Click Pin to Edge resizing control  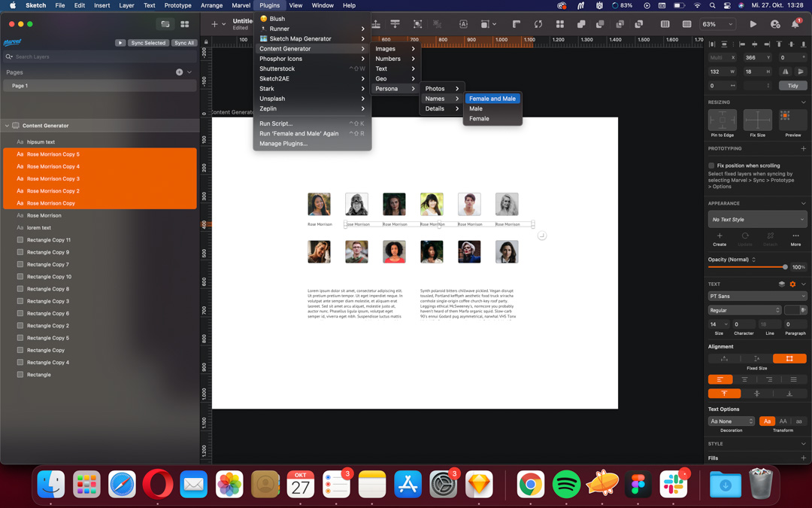pos(722,120)
